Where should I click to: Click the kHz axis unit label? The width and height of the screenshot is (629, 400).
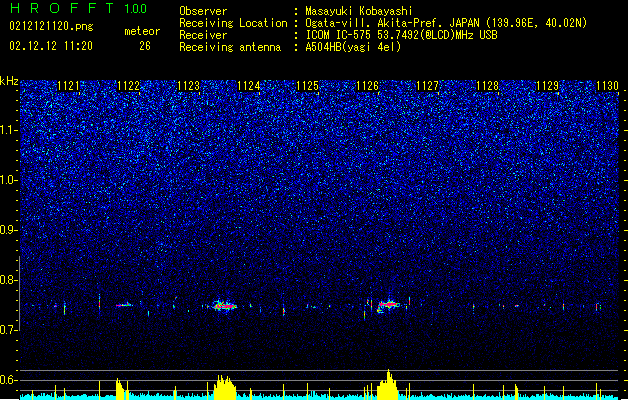9,81
